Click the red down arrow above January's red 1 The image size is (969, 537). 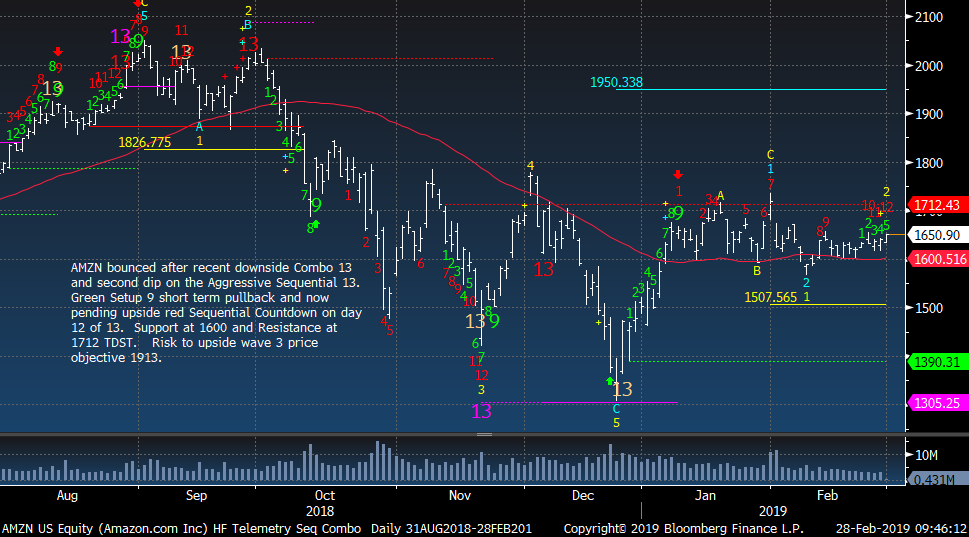click(x=679, y=175)
